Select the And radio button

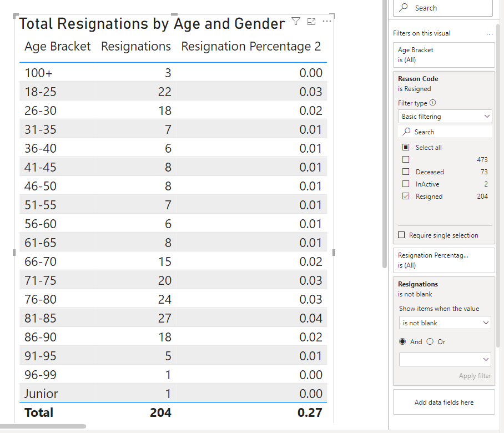click(402, 341)
